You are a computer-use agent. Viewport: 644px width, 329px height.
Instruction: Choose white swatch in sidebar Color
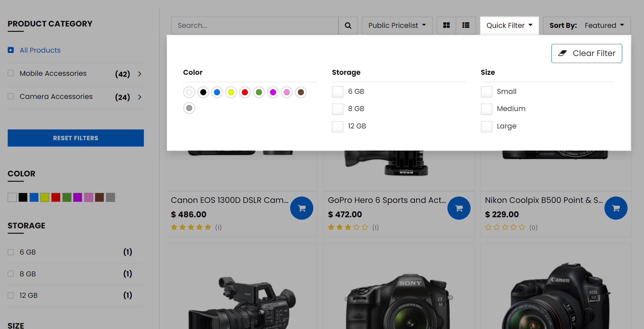12,198
